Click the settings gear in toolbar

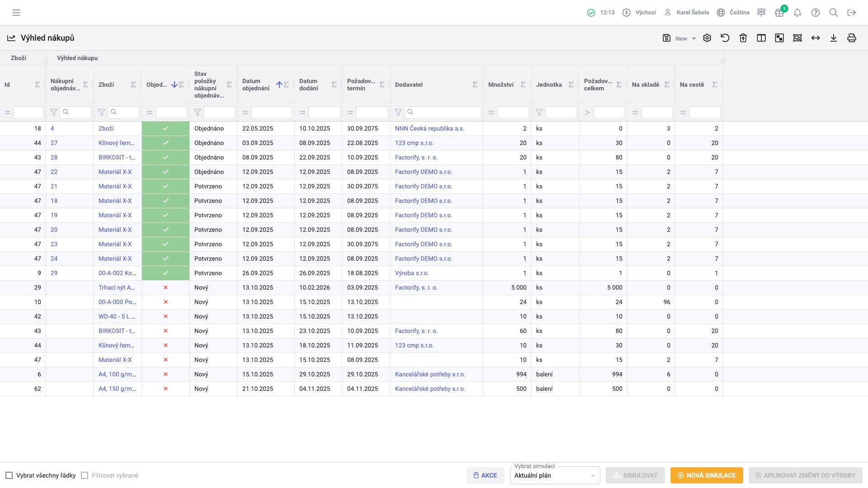tap(707, 38)
